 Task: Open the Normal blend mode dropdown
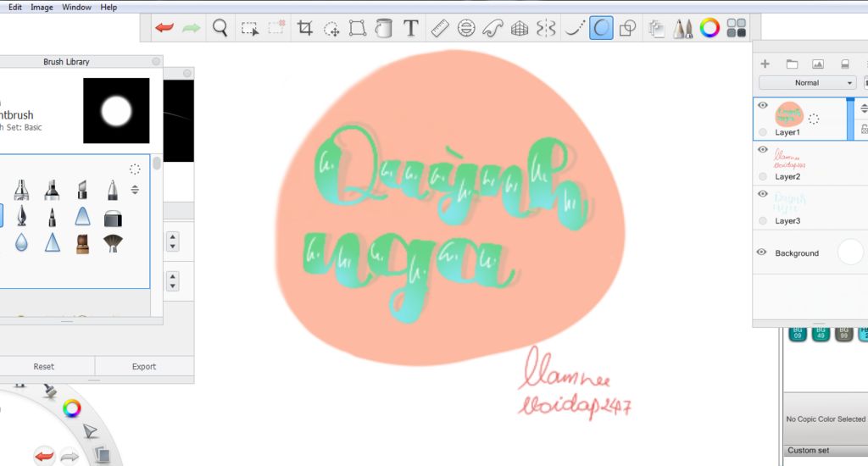click(807, 82)
